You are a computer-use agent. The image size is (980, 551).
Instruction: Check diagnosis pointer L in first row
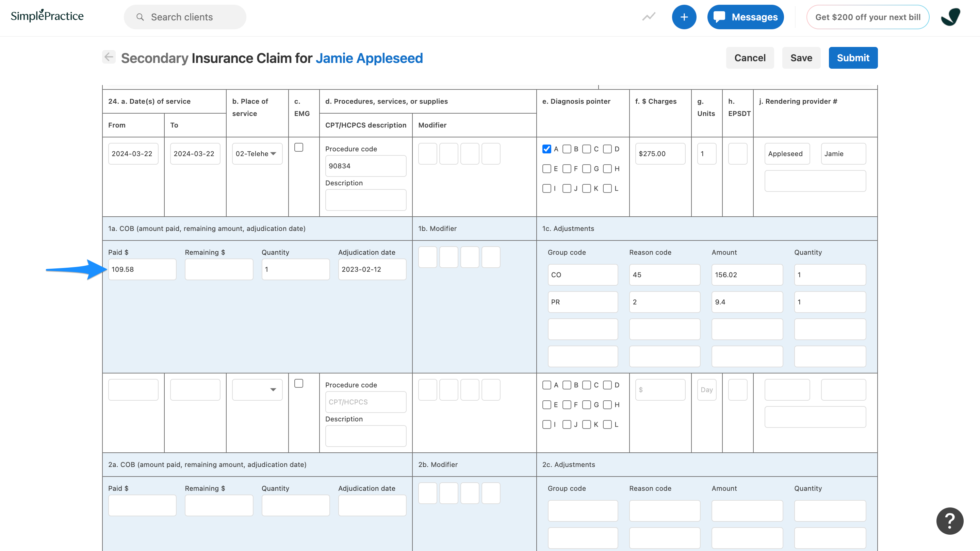coord(607,188)
